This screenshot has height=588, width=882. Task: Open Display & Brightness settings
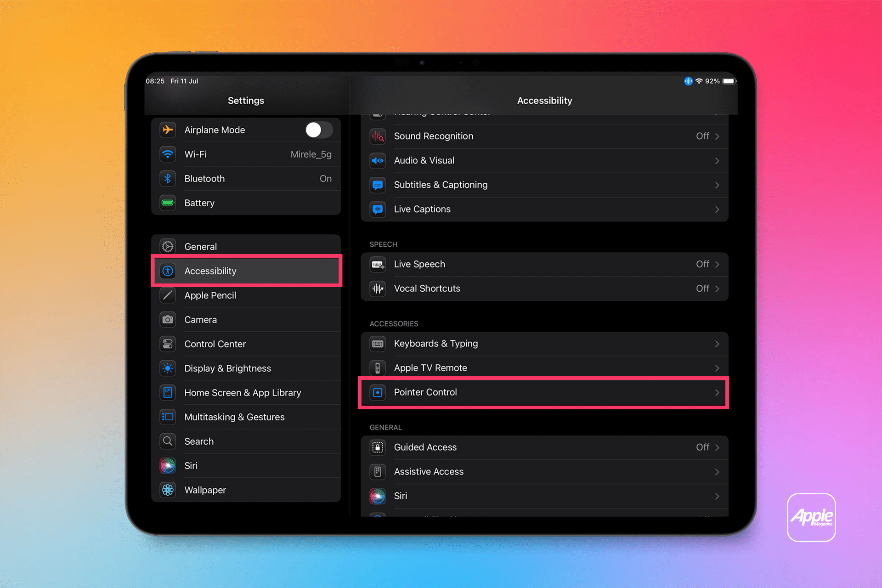pos(246,368)
